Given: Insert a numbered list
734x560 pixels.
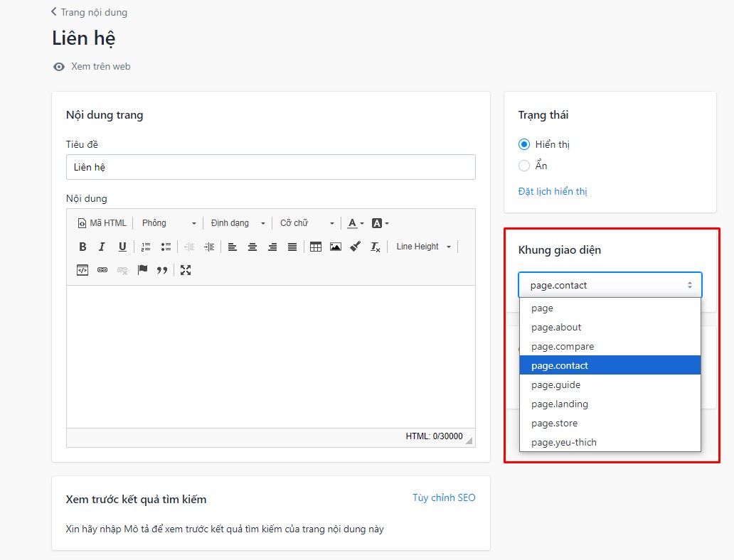Looking at the screenshot, I should (146, 247).
